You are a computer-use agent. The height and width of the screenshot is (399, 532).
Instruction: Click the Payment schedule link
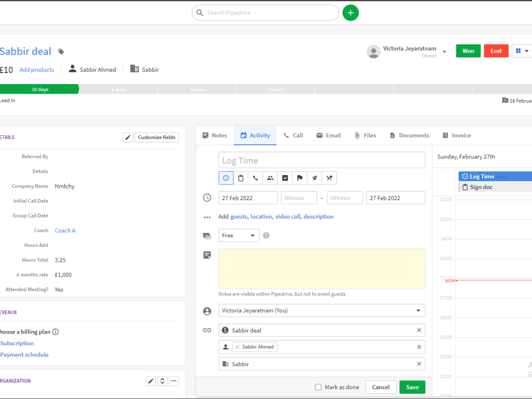(x=24, y=355)
